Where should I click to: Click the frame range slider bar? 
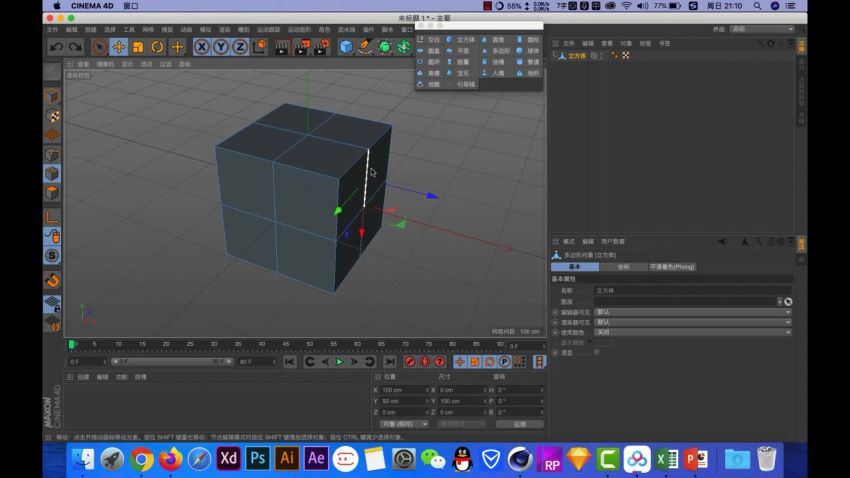[x=172, y=361]
